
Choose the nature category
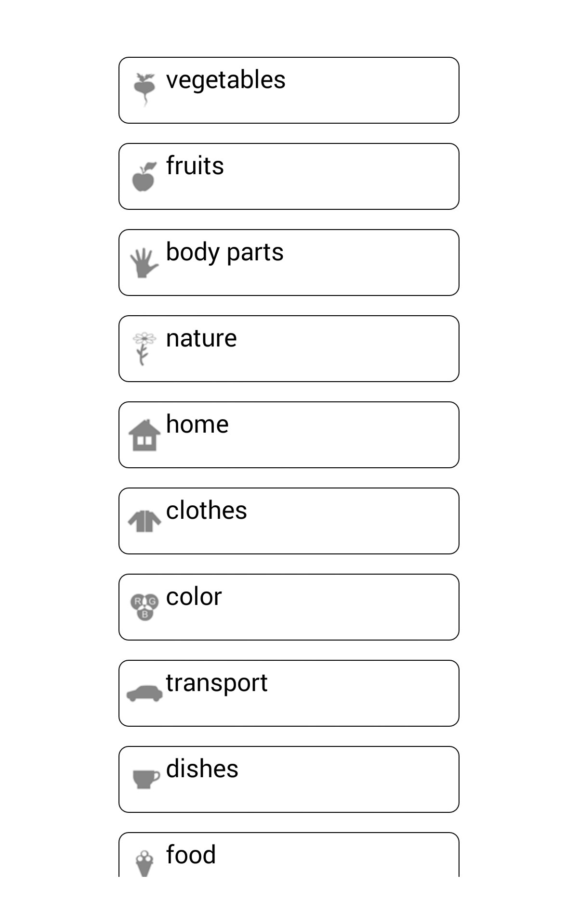coord(289,349)
